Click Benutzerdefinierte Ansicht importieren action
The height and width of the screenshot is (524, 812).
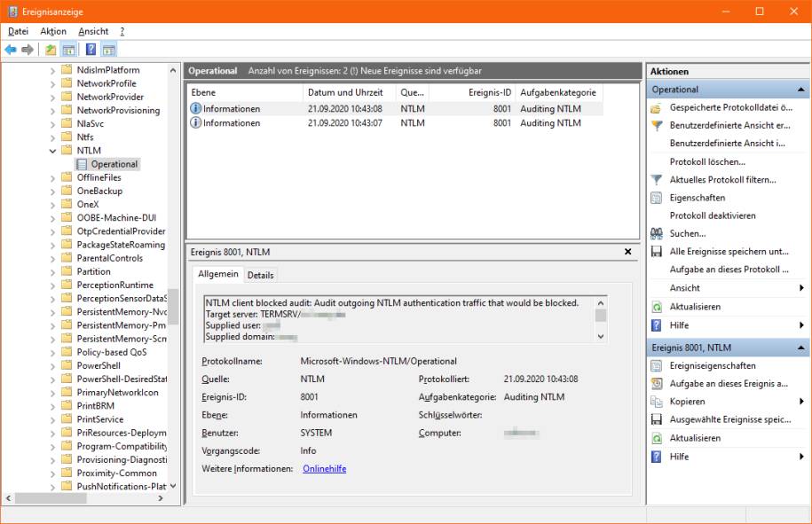click(727, 144)
